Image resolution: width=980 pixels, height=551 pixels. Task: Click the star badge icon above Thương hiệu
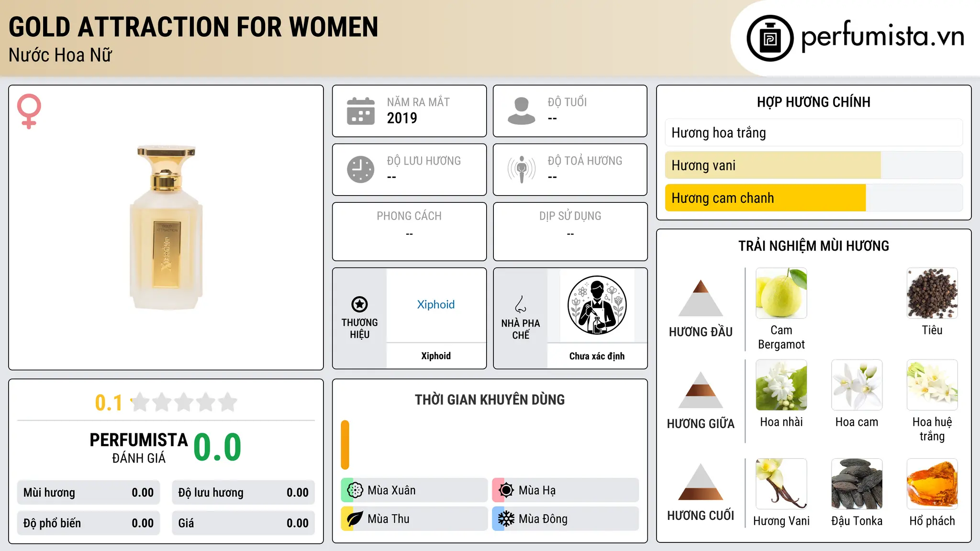pos(359,304)
